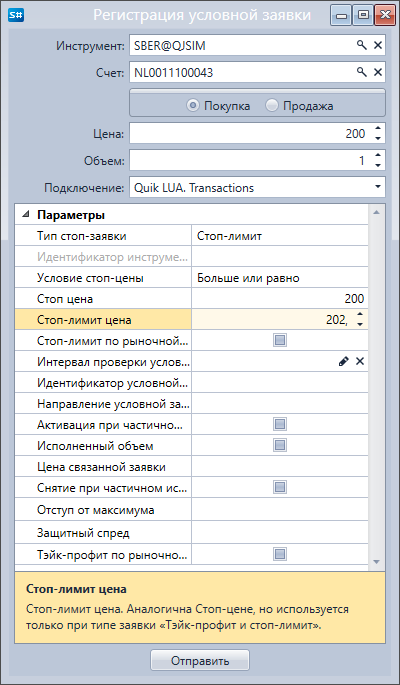Screen dimensions: 400x685
Task: Increase Цена with the up arrow
Action: 378,129
